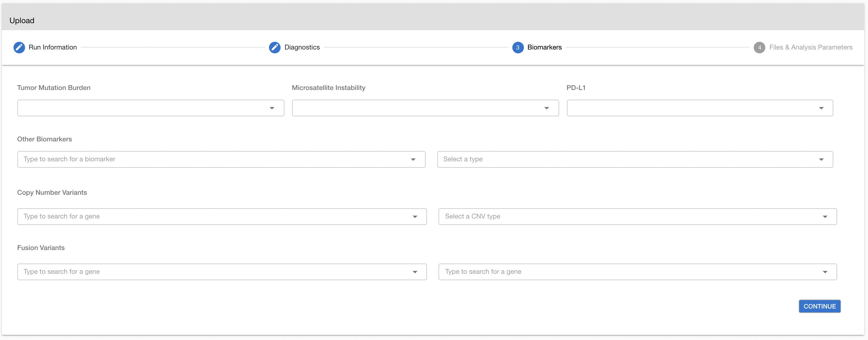
Task: Open the Select a type dropdown
Action: [x=635, y=159]
